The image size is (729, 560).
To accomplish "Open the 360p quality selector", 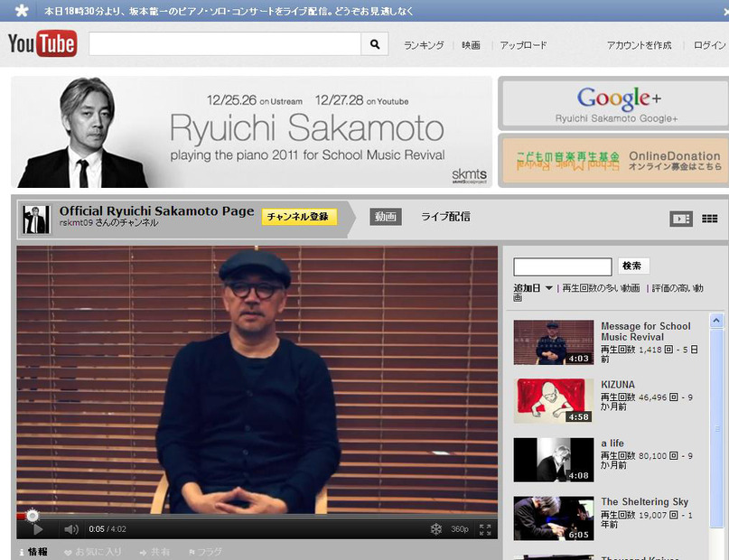I will click(x=459, y=529).
